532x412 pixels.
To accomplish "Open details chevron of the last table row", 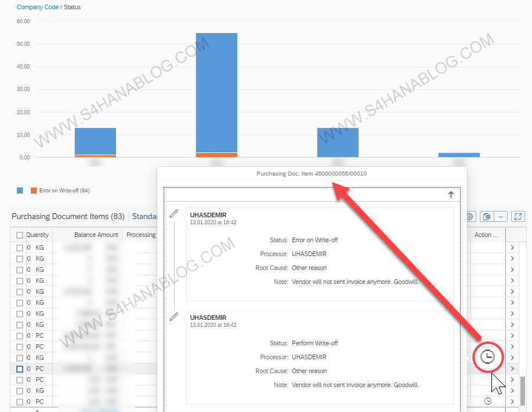I will [x=512, y=401].
